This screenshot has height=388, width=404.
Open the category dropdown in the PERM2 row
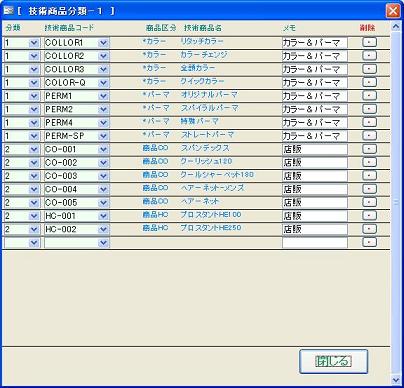pyautogui.click(x=34, y=109)
